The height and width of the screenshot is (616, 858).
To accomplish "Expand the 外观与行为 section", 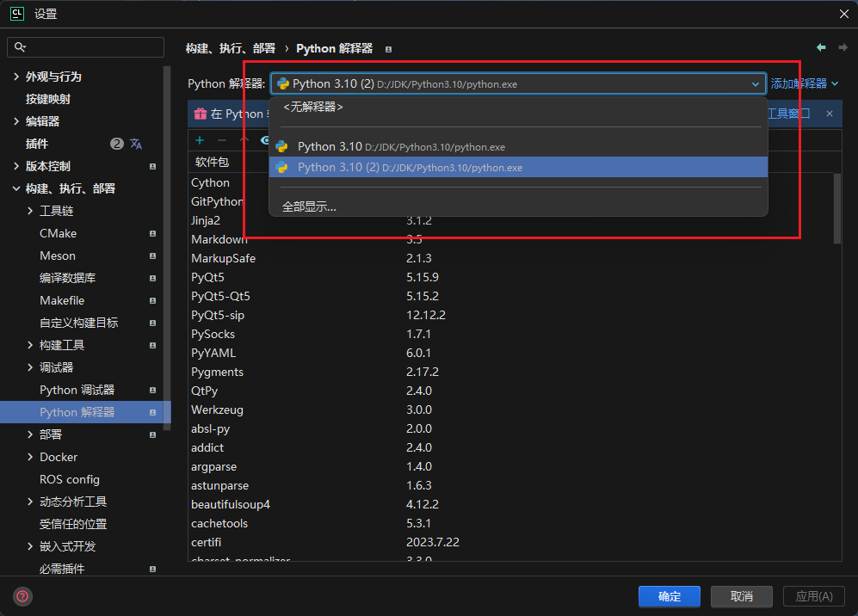I will click(x=15, y=77).
